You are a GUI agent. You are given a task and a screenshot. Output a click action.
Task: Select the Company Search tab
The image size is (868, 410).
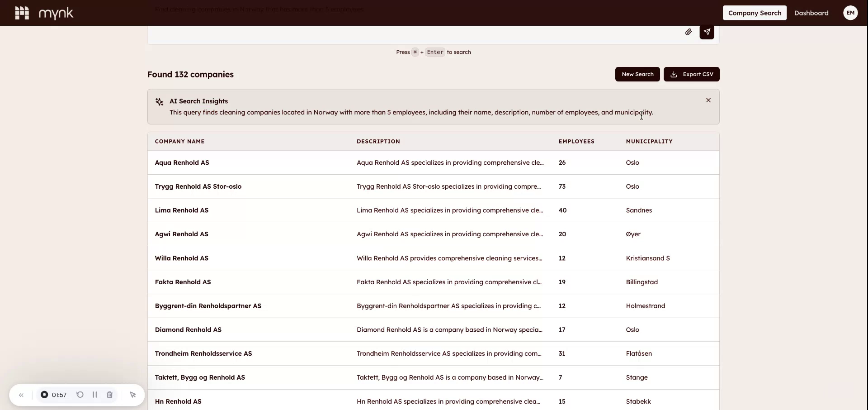[x=755, y=13]
